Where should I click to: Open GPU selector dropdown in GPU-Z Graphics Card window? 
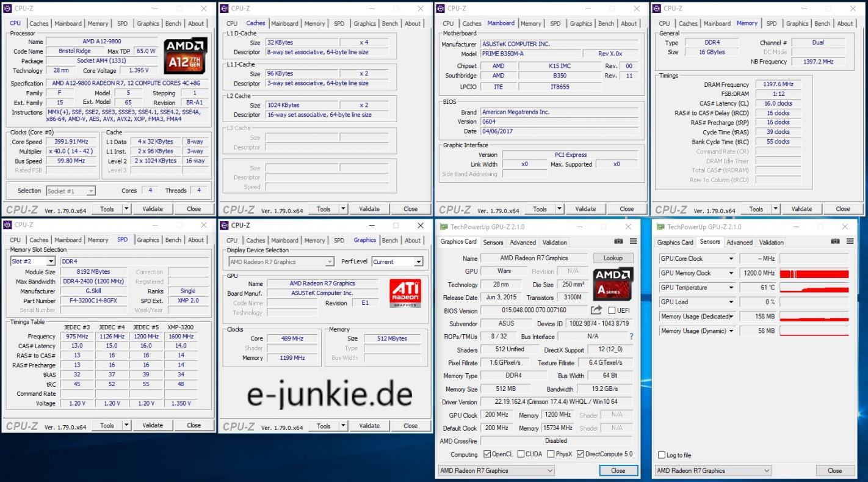pyautogui.click(x=496, y=470)
